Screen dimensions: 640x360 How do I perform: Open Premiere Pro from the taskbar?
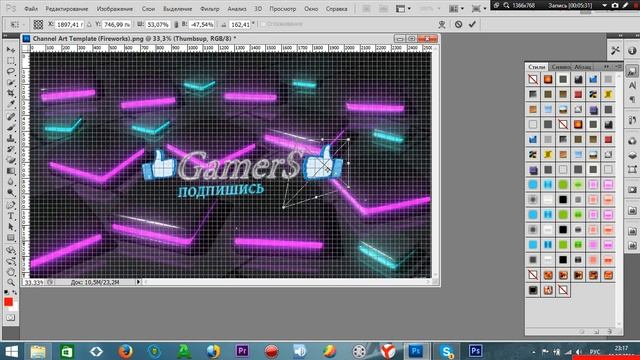tap(242, 351)
